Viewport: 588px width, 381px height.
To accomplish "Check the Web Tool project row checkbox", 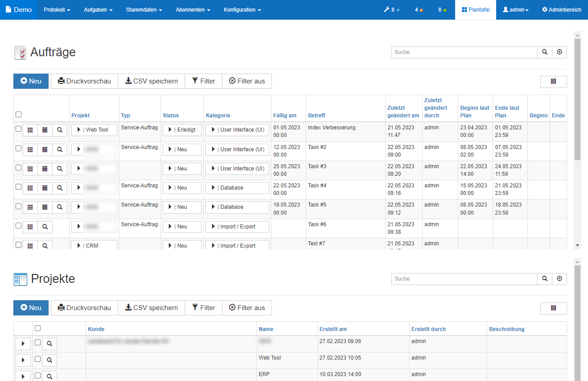I will (x=38, y=359).
